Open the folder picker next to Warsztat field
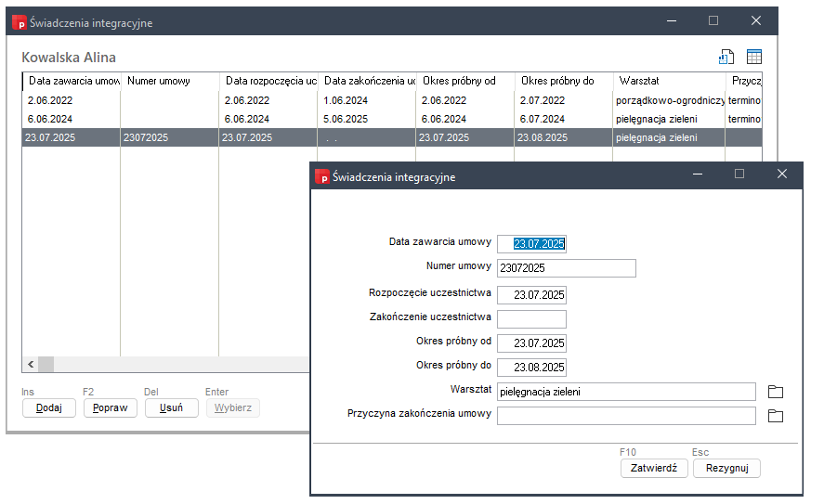 tap(776, 392)
